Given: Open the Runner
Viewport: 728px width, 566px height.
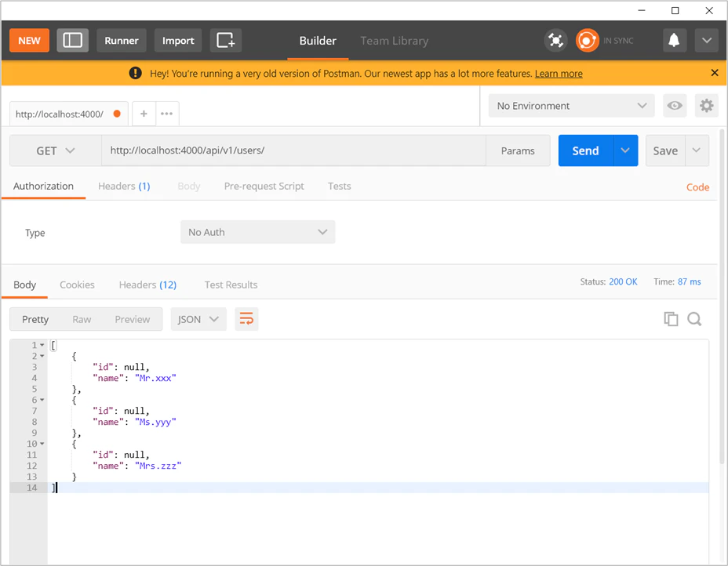Looking at the screenshot, I should [121, 40].
